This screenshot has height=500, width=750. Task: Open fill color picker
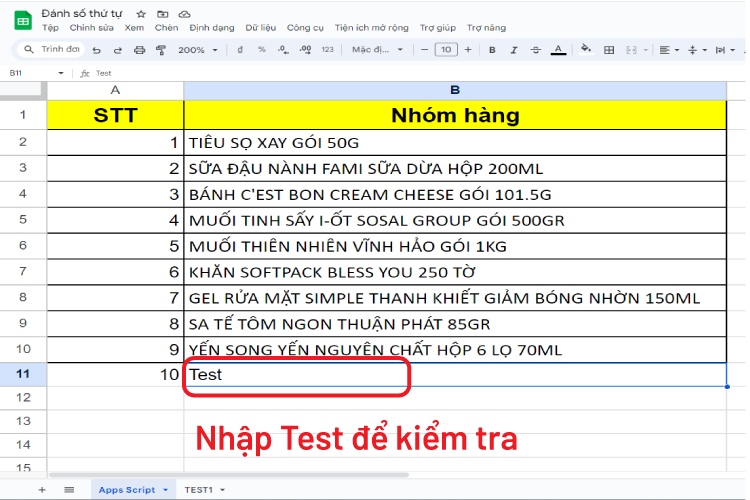(585, 49)
